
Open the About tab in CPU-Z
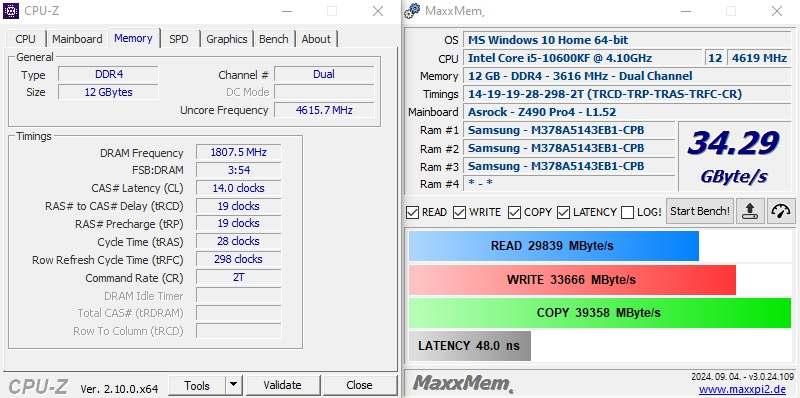pyautogui.click(x=316, y=39)
